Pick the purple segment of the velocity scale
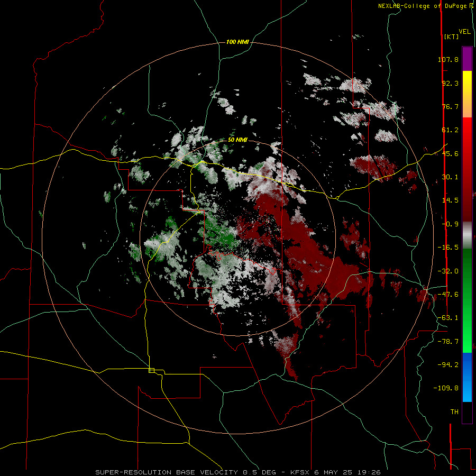 (467, 59)
